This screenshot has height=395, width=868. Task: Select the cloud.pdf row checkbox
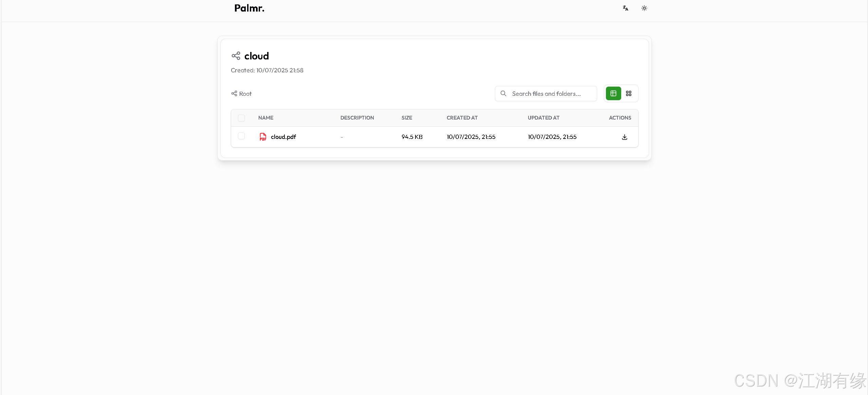pos(241,136)
